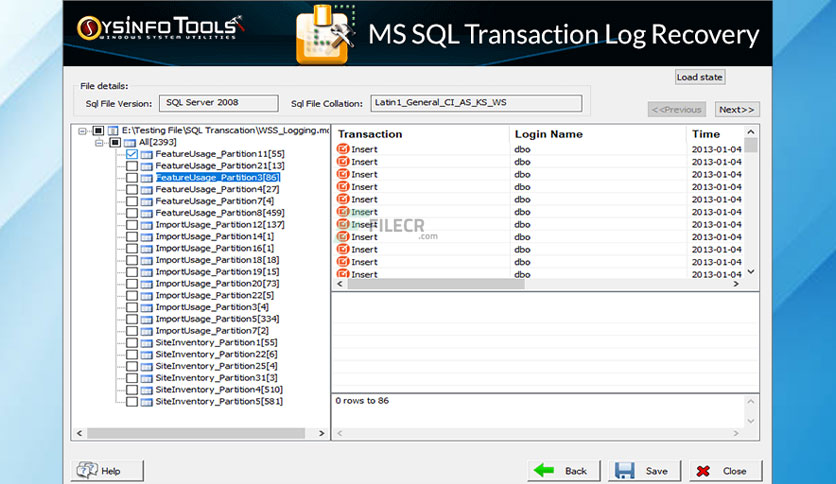This screenshot has height=484, width=836.
Task: Click left arrow of transaction table horizontal scrollbar
Action: point(340,284)
